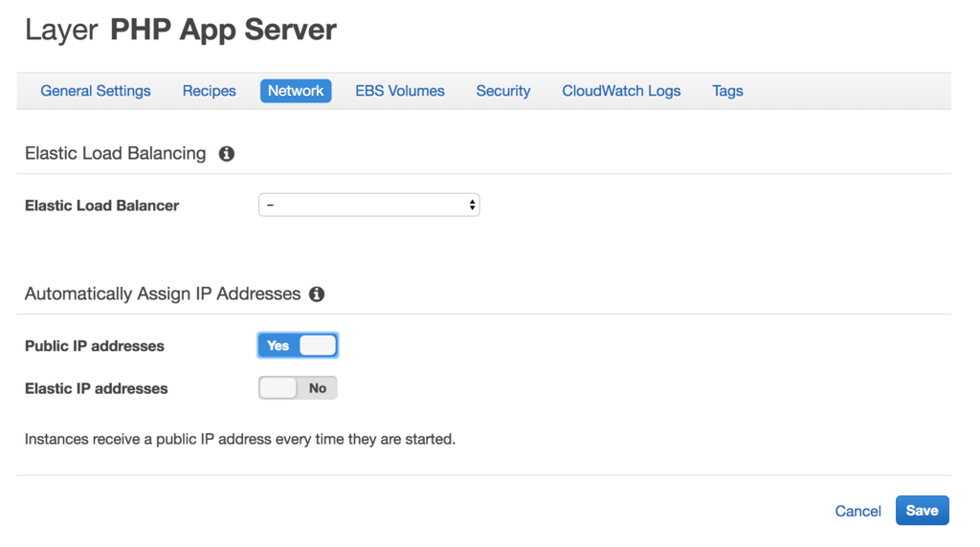
Task: Open Elastic Load Balancing info icon
Action: [226, 154]
